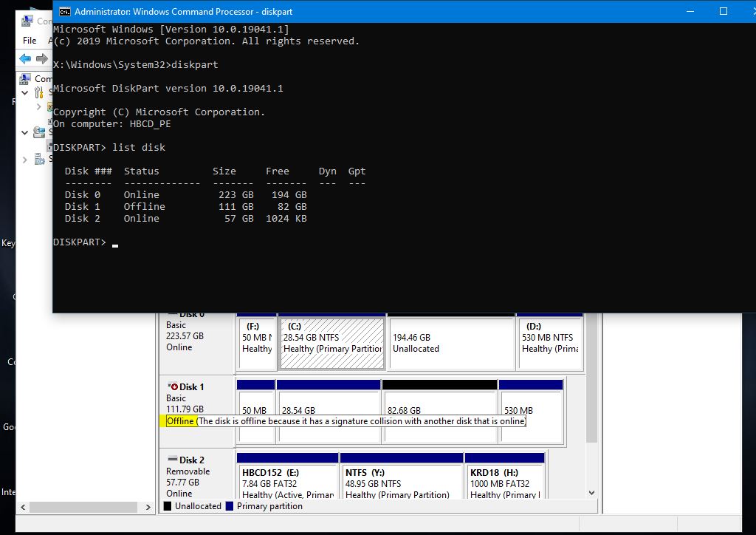Click the Computer Management root node icon
The width and height of the screenshot is (756, 535).
26,78
